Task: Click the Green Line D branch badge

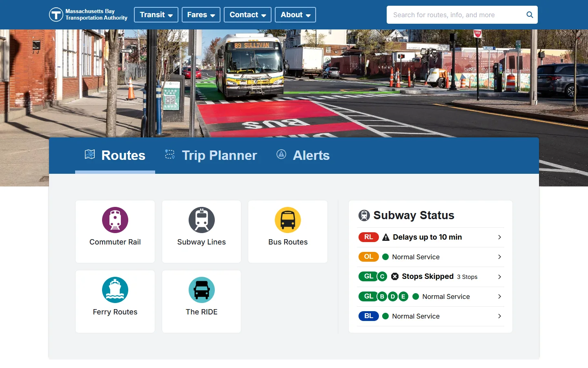Action: [393, 296]
